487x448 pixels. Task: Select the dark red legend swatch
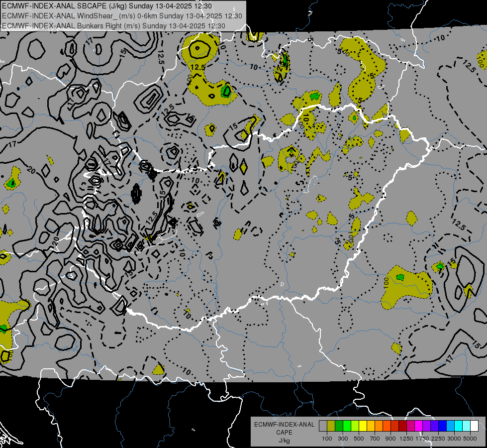pyautogui.click(x=402, y=426)
